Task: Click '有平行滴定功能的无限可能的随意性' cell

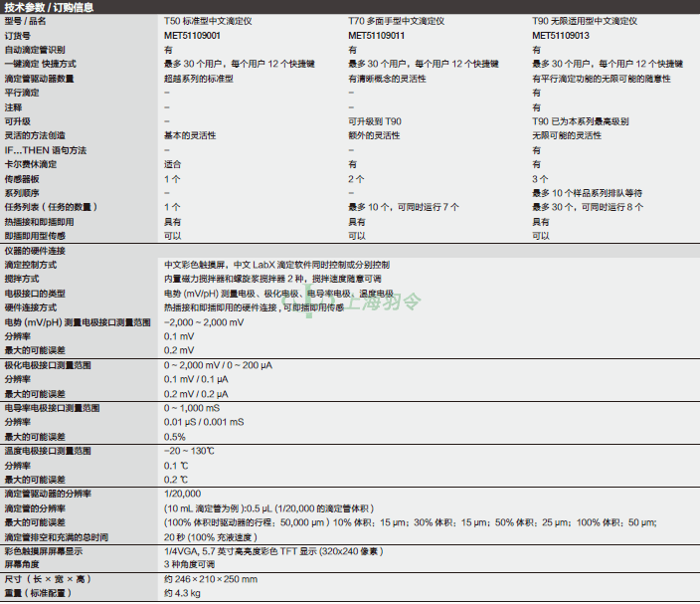Action: [x=602, y=79]
